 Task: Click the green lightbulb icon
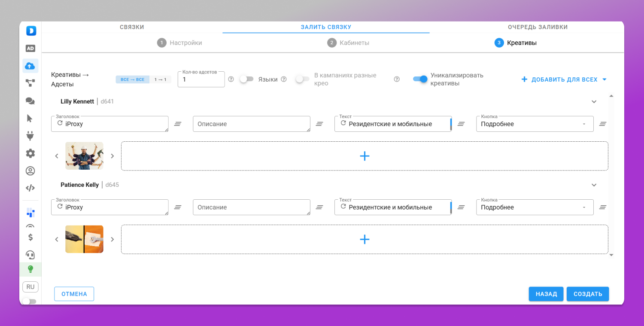[x=30, y=269]
